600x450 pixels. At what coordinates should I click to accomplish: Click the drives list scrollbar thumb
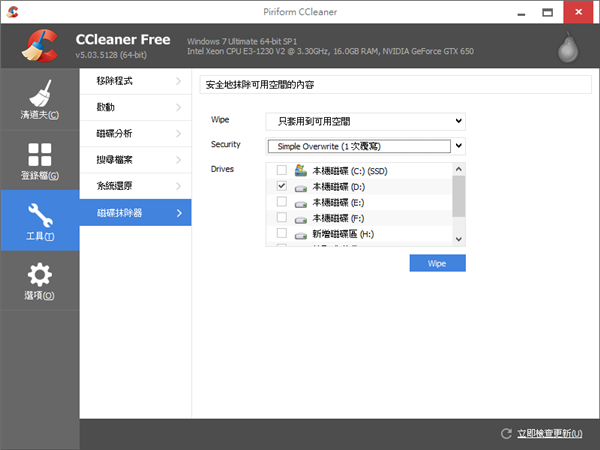459,196
